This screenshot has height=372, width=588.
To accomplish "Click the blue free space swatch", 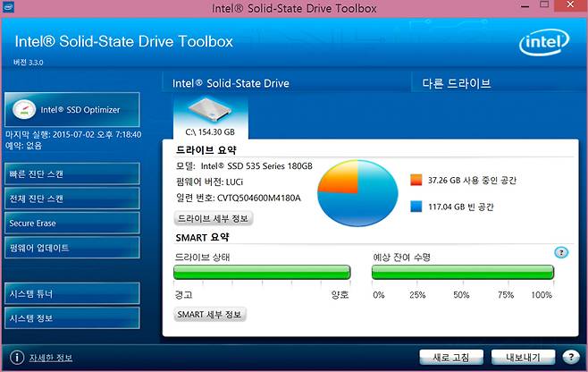I will [416, 206].
